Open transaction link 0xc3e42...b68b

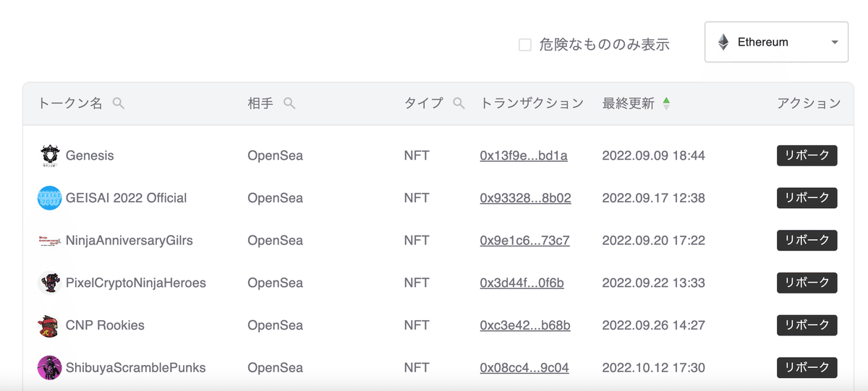pyautogui.click(x=524, y=325)
